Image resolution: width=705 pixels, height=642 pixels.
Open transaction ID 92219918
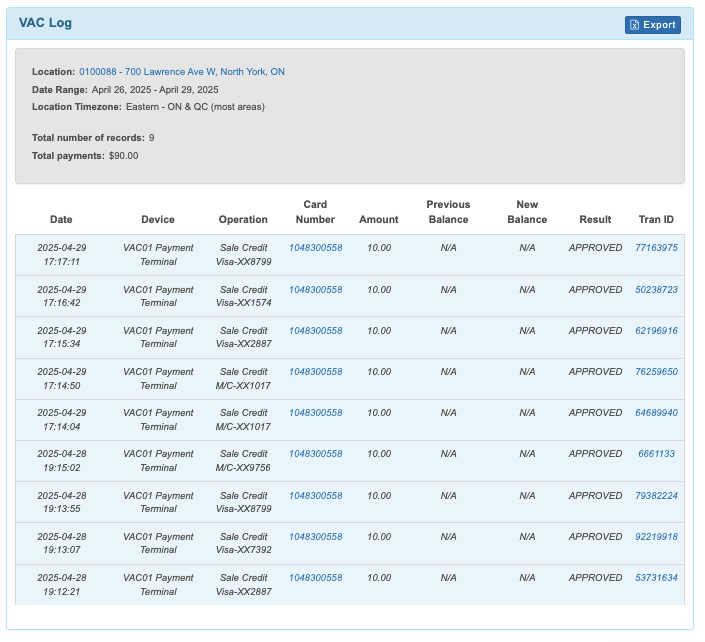656,536
